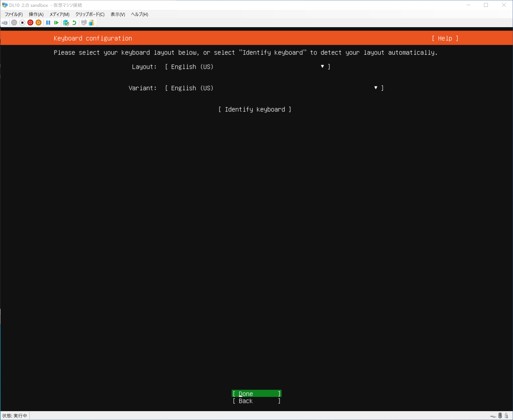Click the keyboard status icon in status bar

[493, 416]
